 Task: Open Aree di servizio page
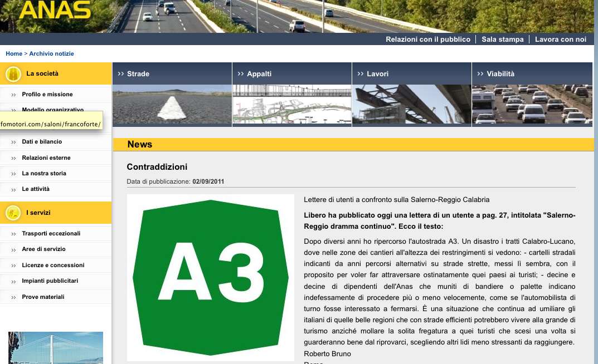[x=43, y=249]
